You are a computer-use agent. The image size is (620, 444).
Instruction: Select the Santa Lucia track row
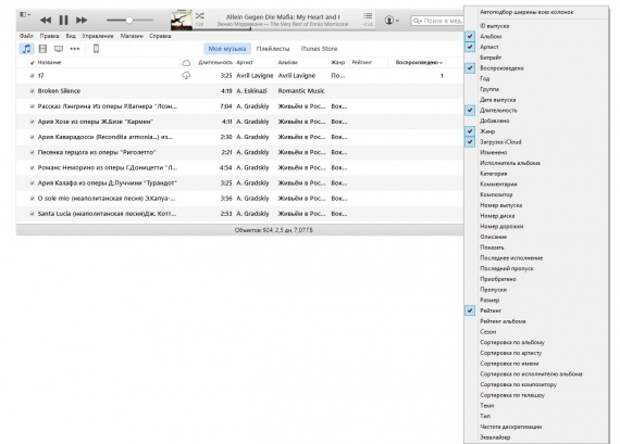[239, 213]
